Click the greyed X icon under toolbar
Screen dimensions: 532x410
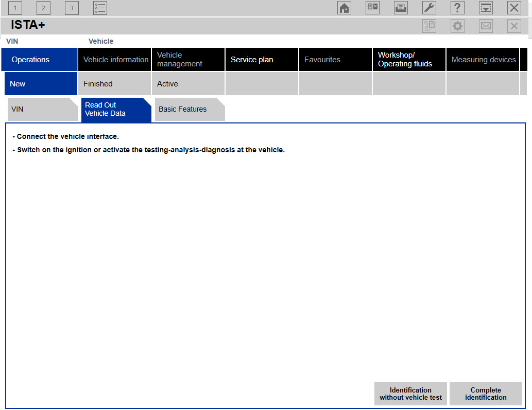pos(514,26)
